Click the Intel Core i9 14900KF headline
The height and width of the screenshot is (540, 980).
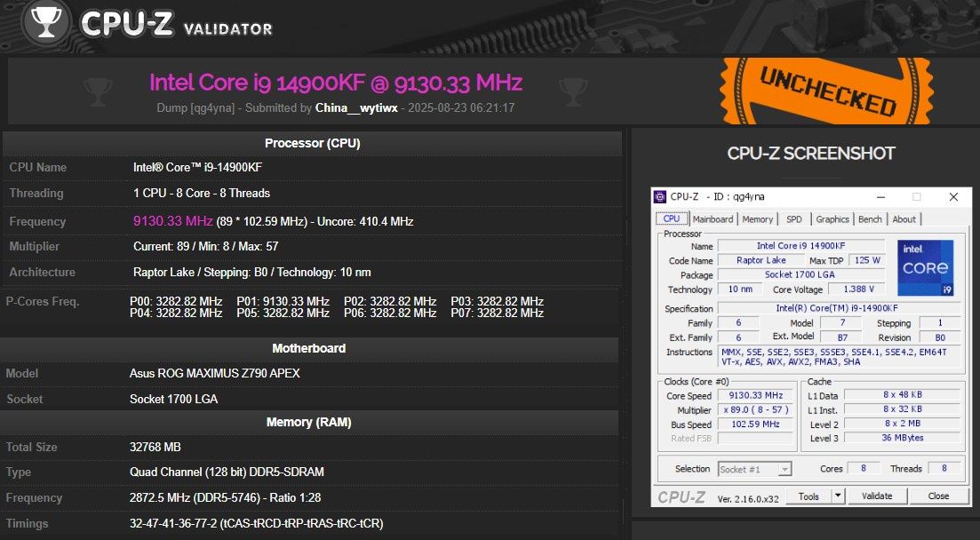click(x=336, y=83)
